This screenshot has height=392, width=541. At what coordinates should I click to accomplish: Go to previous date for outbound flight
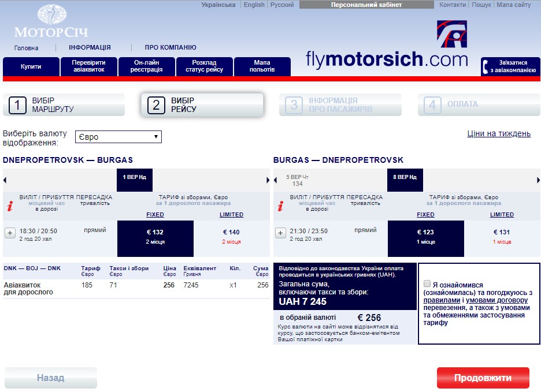(x=5, y=180)
